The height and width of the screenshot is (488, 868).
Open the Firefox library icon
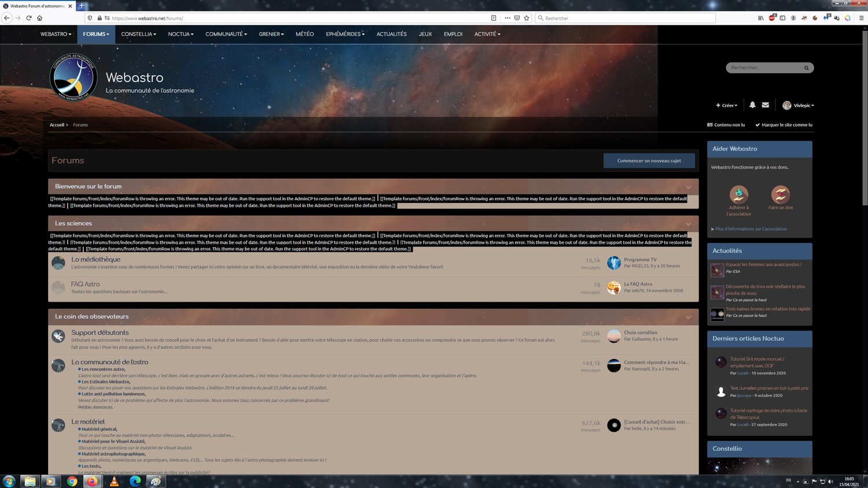(x=761, y=18)
